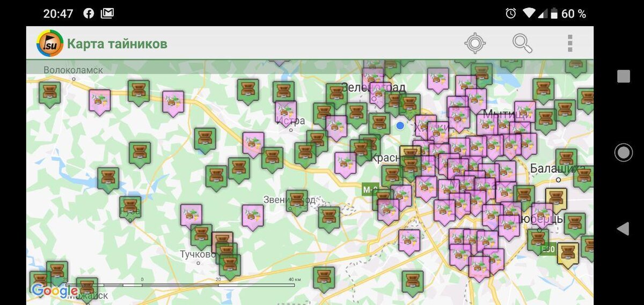Tap the alarm clock status icon
This screenshot has width=644, height=305.
tap(510, 13)
